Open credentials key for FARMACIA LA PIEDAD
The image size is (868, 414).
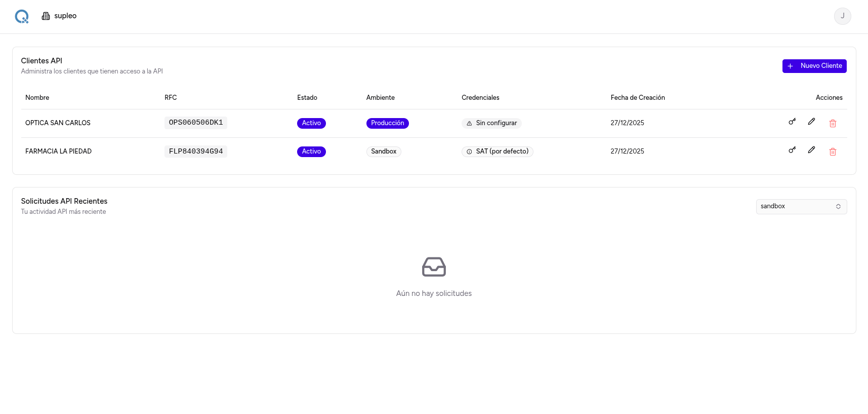click(x=792, y=150)
